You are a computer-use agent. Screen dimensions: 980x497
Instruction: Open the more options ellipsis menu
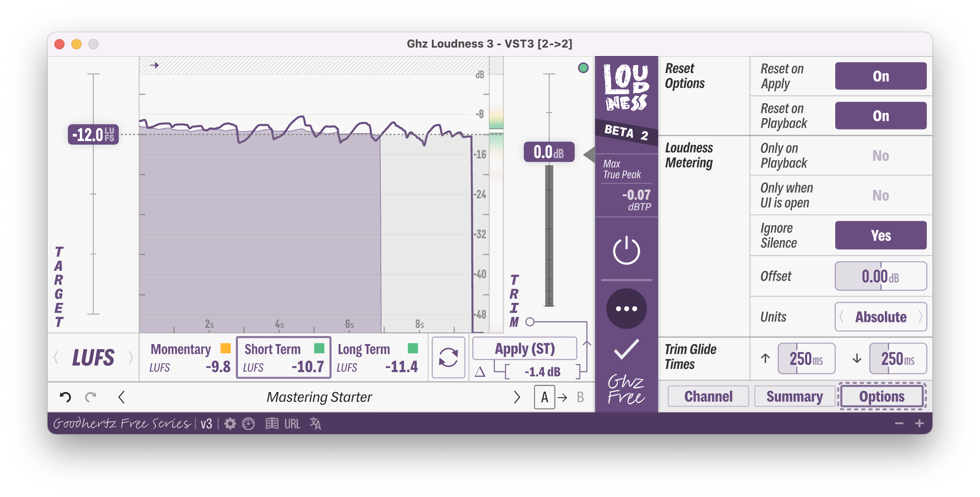[626, 308]
